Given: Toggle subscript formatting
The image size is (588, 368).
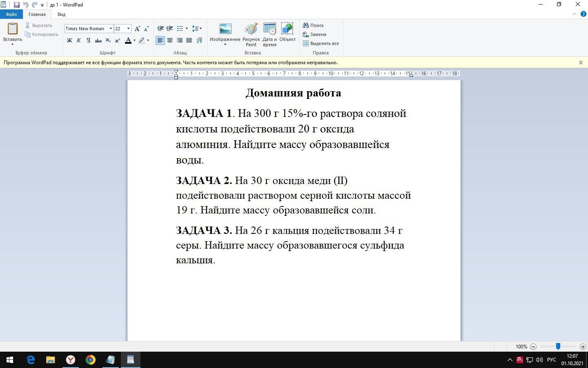Looking at the screenshot, I should point(108,40).
